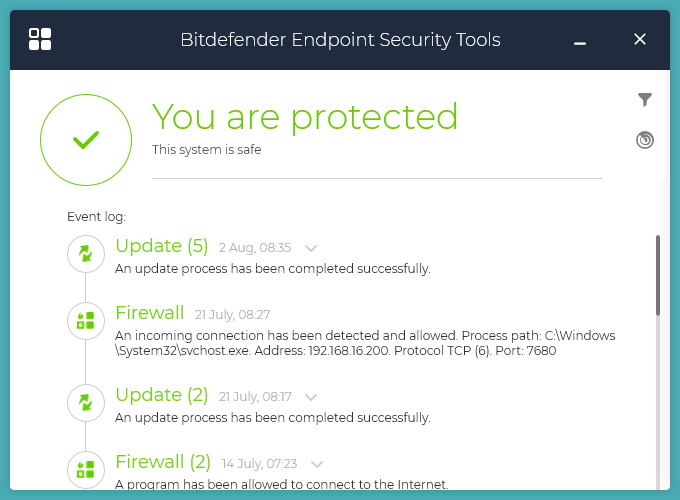
Task: Click the green checkmark protection status circle
Action: pyautogui.click(x=86, y=140)
